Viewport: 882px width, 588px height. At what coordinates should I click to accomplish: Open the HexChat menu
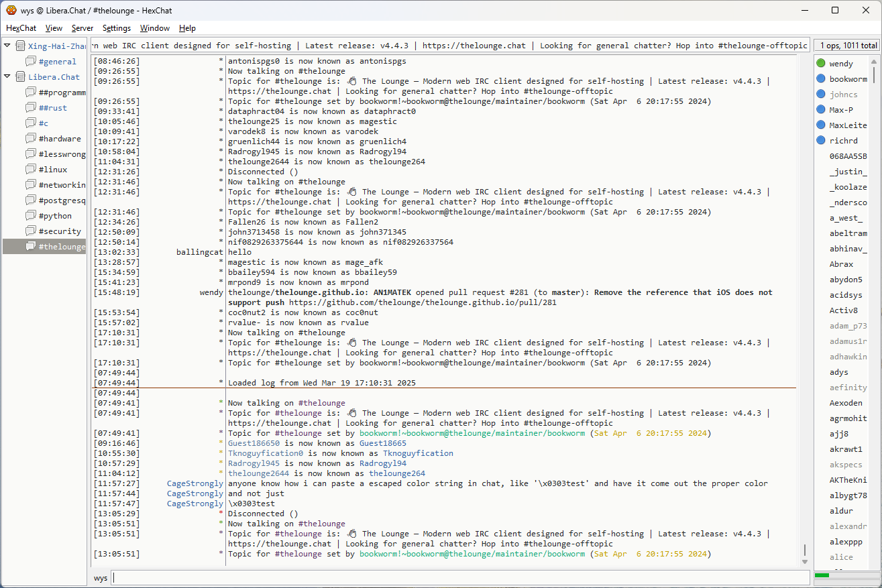(x=21, y=28)
